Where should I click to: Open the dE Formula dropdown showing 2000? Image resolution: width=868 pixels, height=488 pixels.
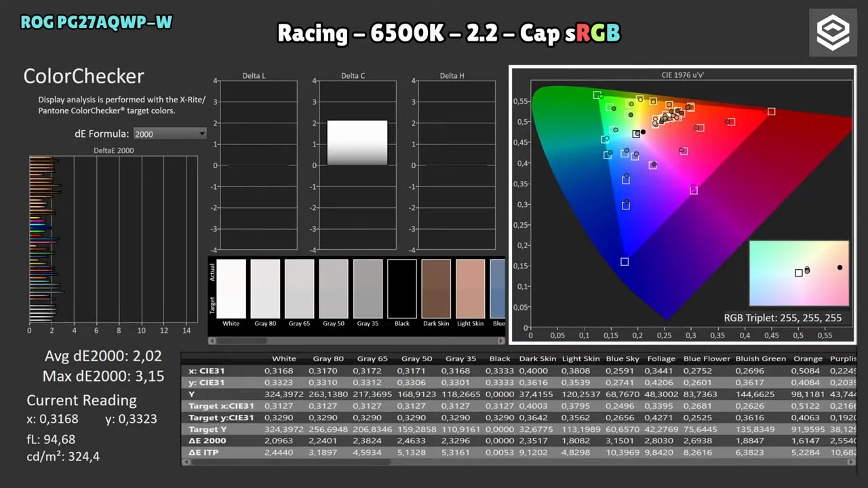[x=170, y=134]
